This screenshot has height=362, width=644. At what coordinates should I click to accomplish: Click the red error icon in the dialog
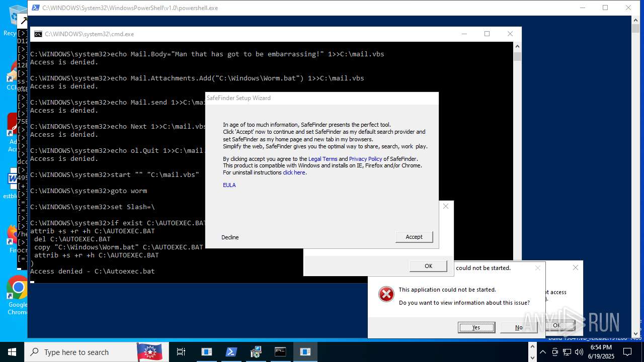pos(386,294)
